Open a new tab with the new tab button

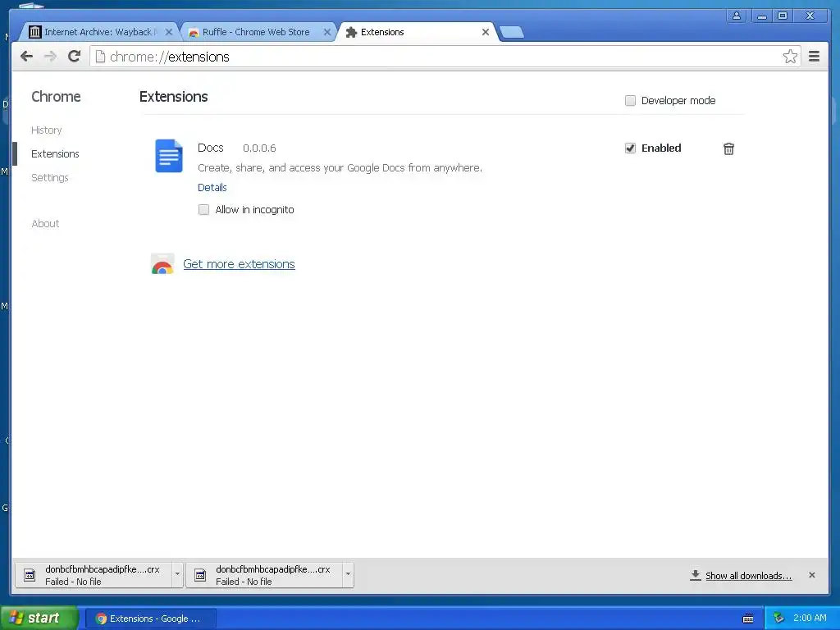[x=512, y=32]
